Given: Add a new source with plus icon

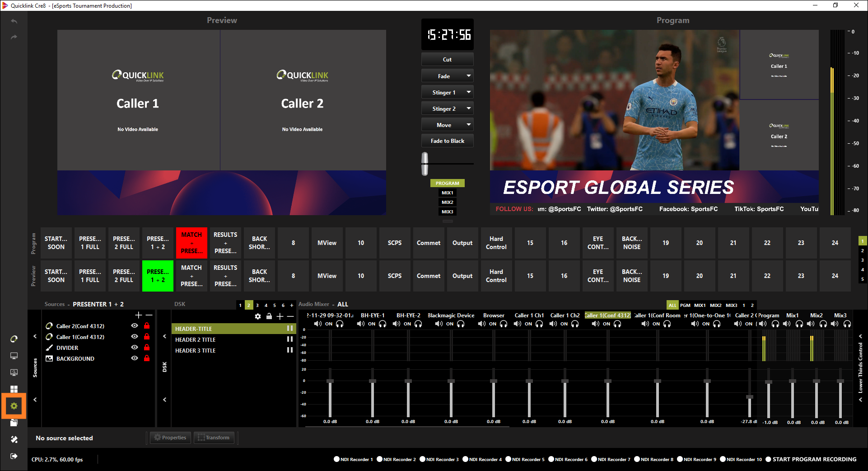Looking at the screenshot, I should click(x=138, y=315).
